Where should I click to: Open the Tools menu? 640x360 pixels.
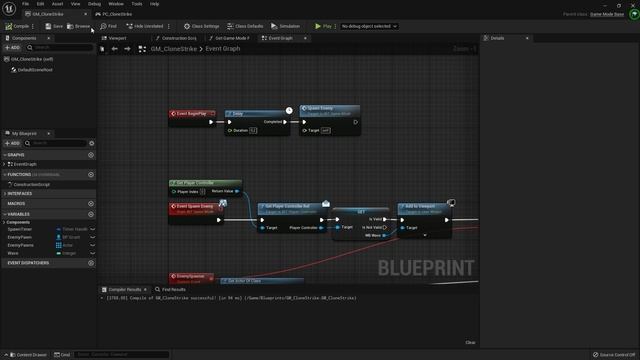click(137, 4)
